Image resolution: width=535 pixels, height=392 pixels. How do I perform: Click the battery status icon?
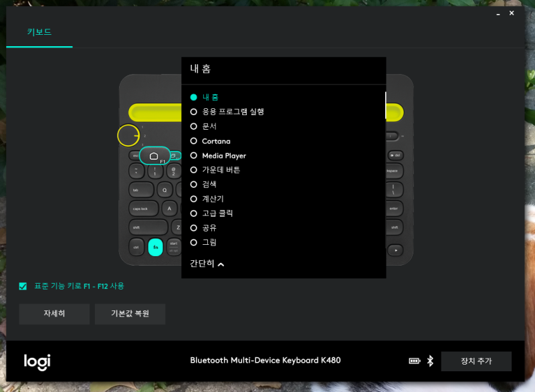pyautogui.click(x=415, y=361)
